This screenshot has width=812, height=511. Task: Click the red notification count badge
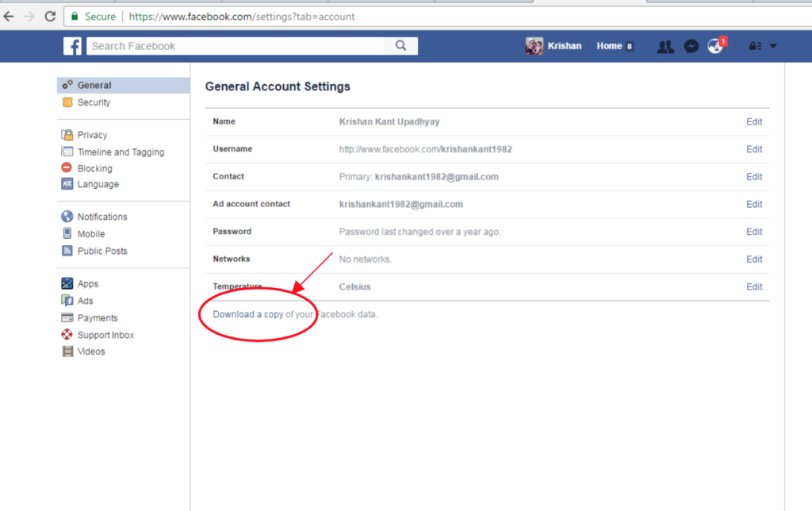[x=723, y=41]
